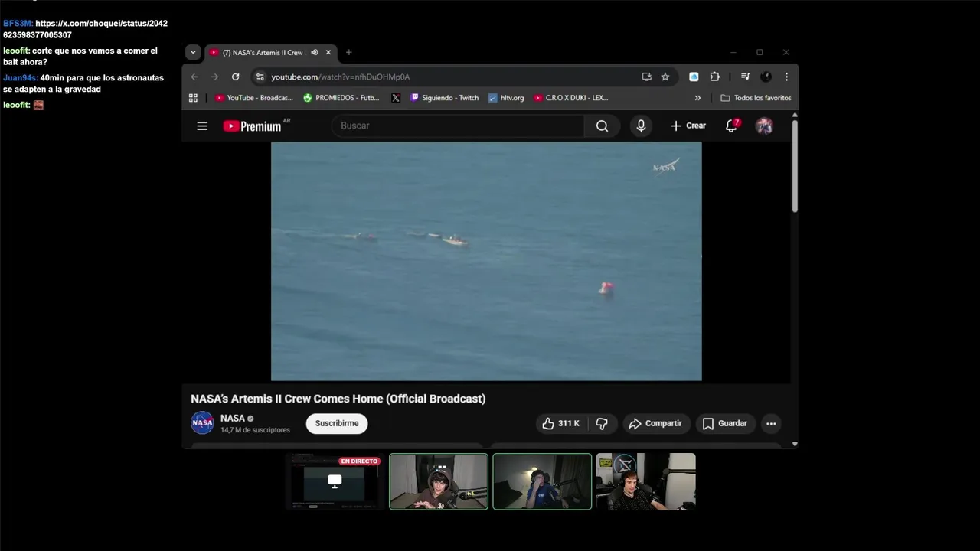The height and width of the screenshot is (551, 980).
Task: Click chat username Juan94s
Action: click(x=20, y=78)
